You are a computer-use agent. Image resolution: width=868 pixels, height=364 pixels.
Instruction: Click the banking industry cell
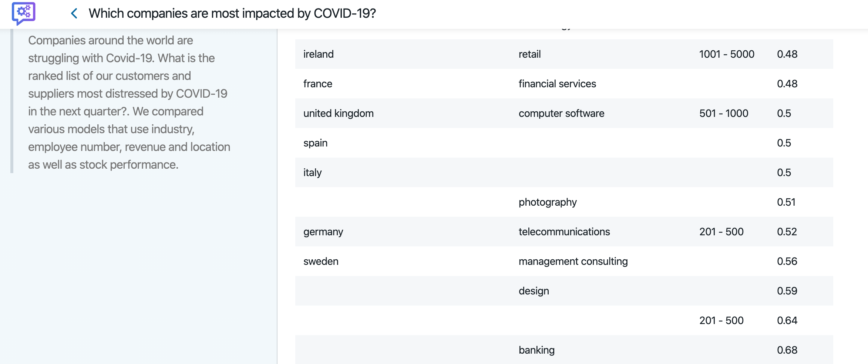[536, 350]
